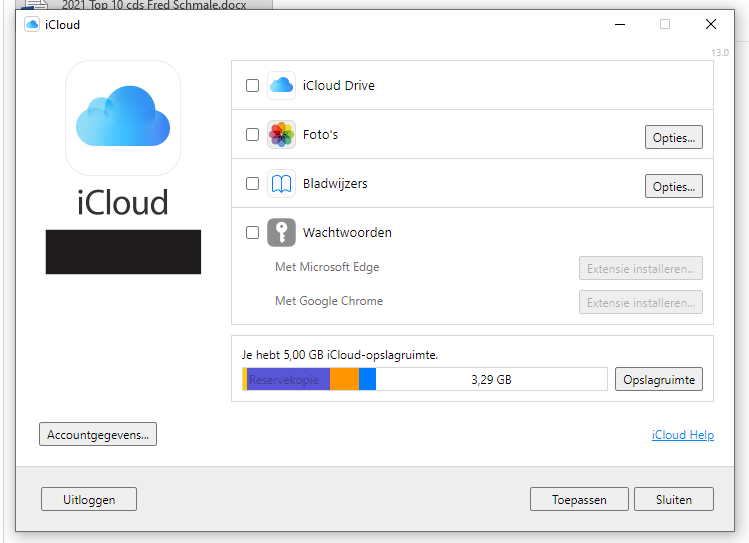Click the Foto's colorful flower icon
This screenshot has height=543, width=749.
(x=281, y=135)
